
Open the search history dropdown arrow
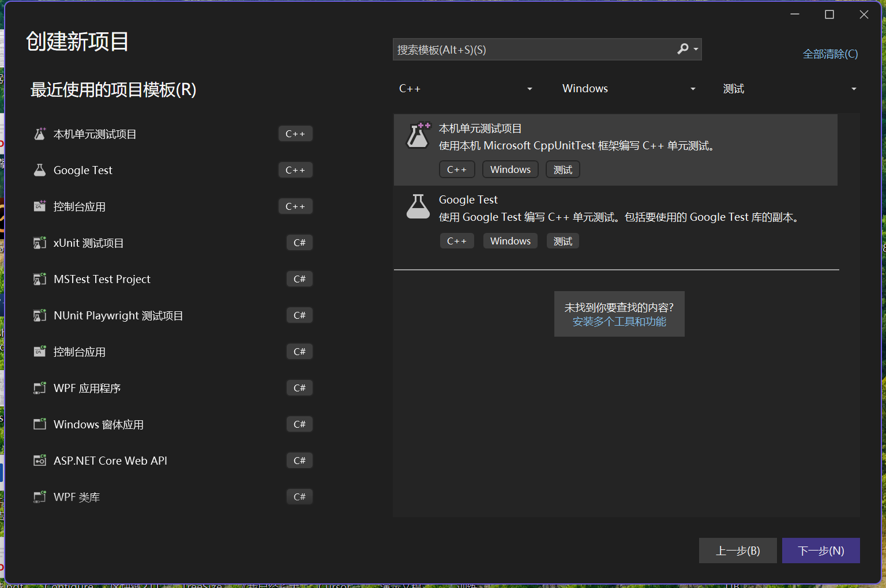click(696, 49)
